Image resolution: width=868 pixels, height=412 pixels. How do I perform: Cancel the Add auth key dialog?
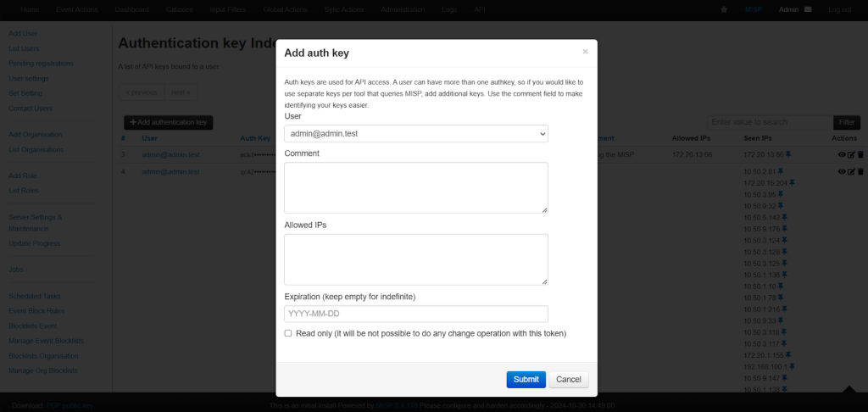[569, 379]
